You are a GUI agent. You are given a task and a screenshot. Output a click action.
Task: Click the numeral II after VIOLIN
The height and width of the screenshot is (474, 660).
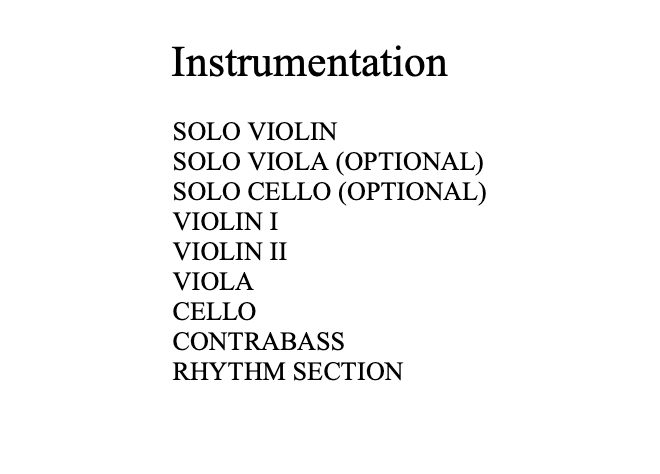(277, 251)
